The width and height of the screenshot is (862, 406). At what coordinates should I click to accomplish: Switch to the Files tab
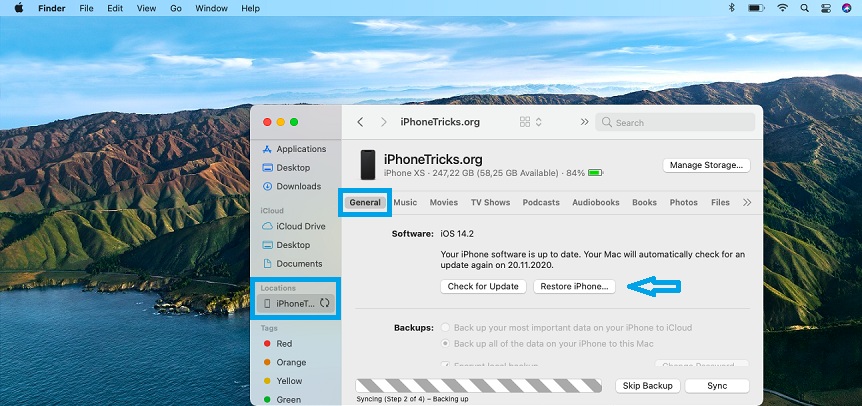tap(720, 202)
